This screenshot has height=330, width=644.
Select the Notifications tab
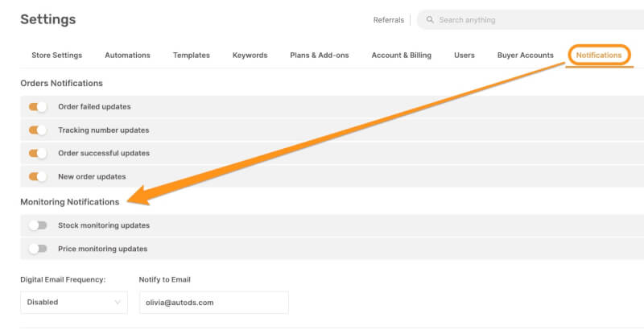pos(598,56)
